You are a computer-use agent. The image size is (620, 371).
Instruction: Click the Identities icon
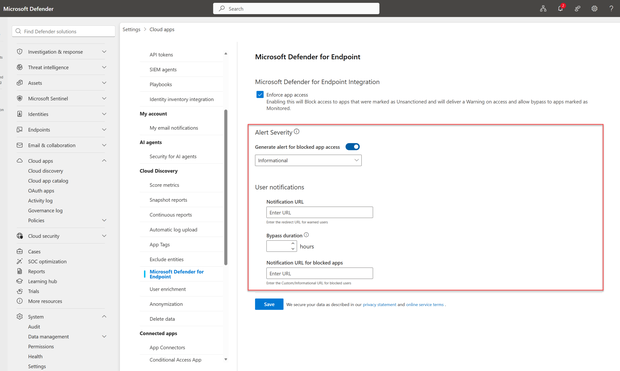pos(19,114)
